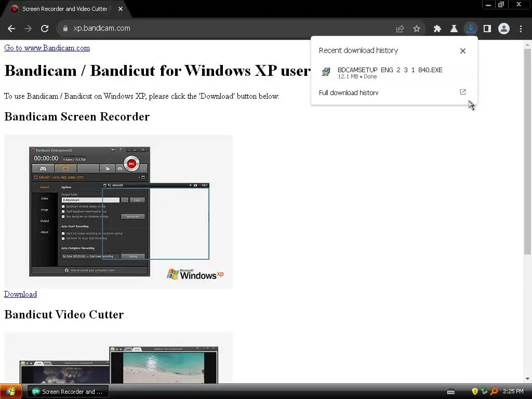Click the Bandicam Download link

pyautogui.click(x=20, y=294)
